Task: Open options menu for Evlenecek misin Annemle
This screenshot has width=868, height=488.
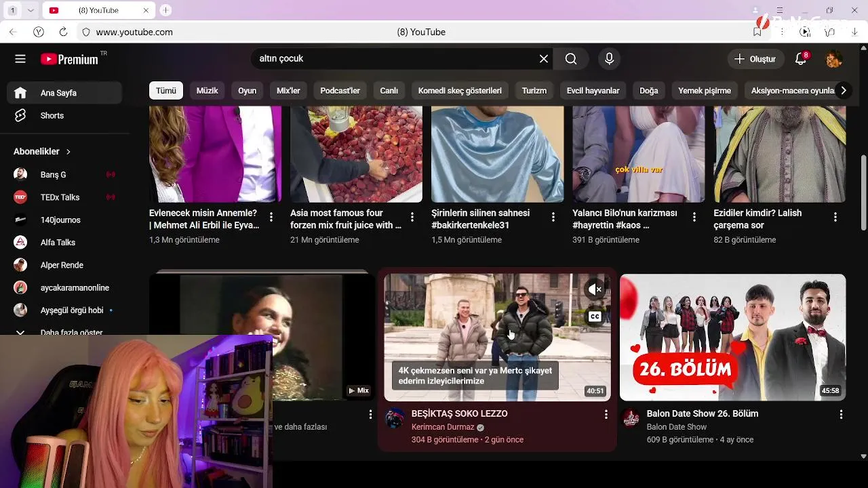Action: [x=271, y=217]
